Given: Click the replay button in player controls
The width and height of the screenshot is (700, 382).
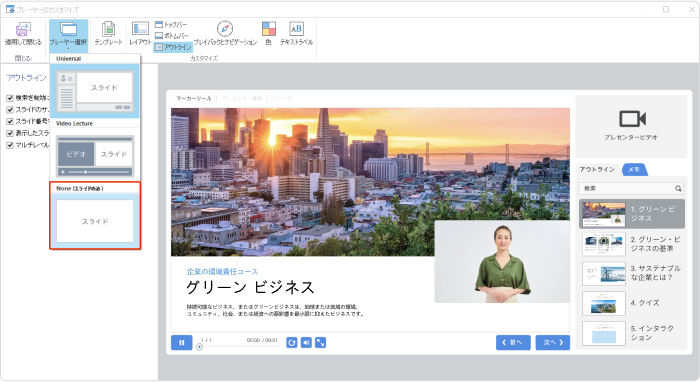Looking at the screenshot, I should (292, 342).
